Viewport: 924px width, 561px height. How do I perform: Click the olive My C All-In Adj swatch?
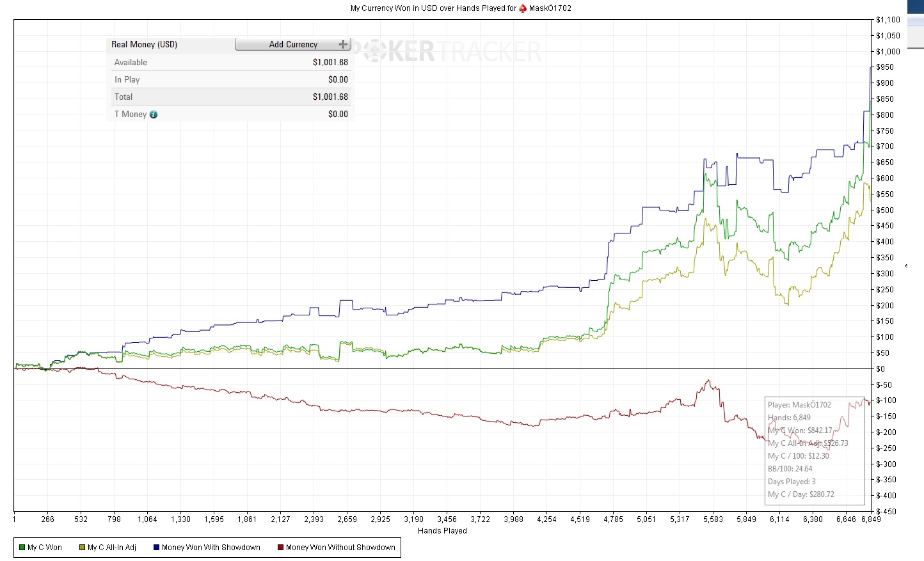point(82,548)
